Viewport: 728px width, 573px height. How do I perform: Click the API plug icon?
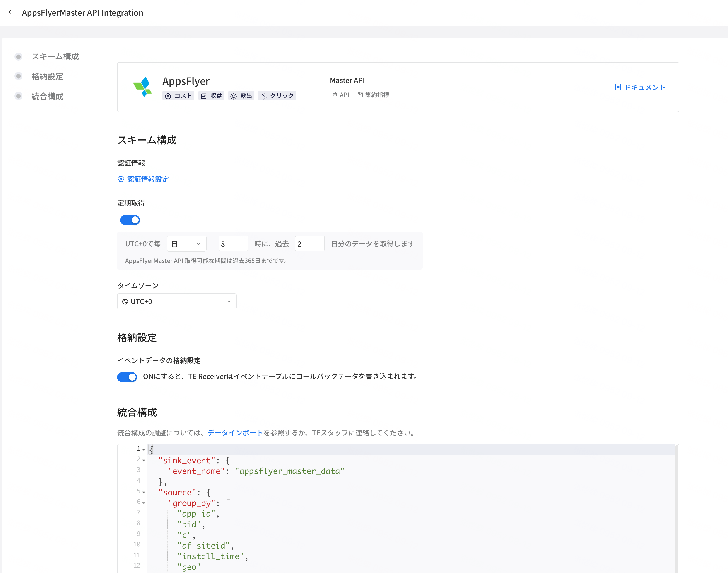coord(335,95)
